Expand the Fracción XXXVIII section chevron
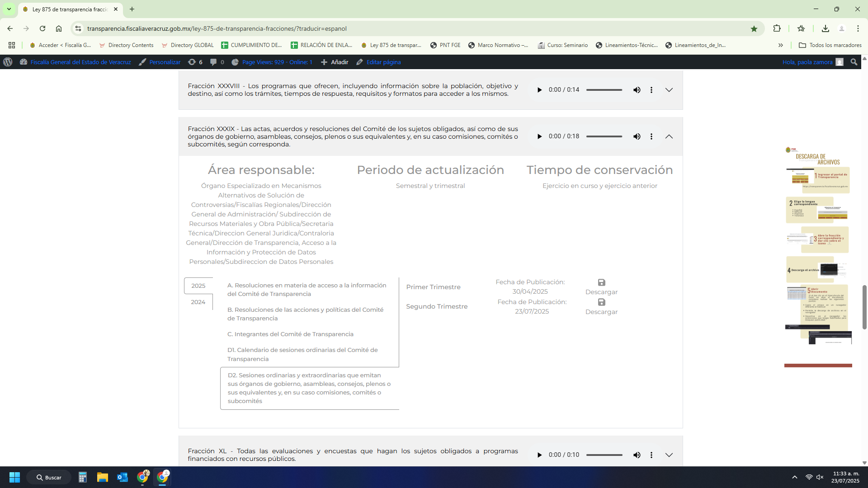This screenshot has width=868, height=488. 669,90
